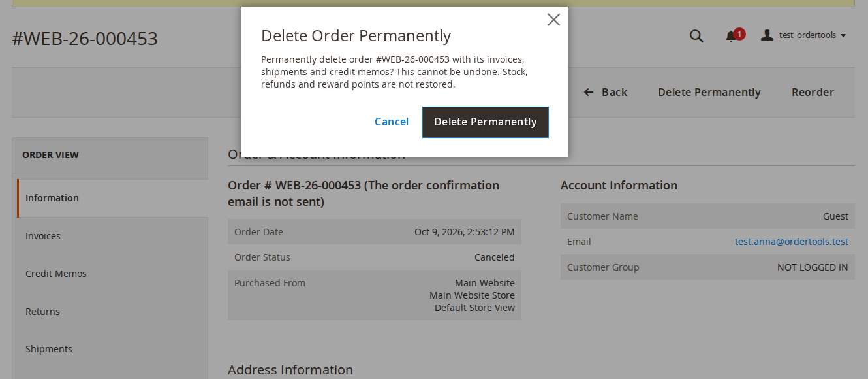Click the Default Store View text

pos(474,308)
